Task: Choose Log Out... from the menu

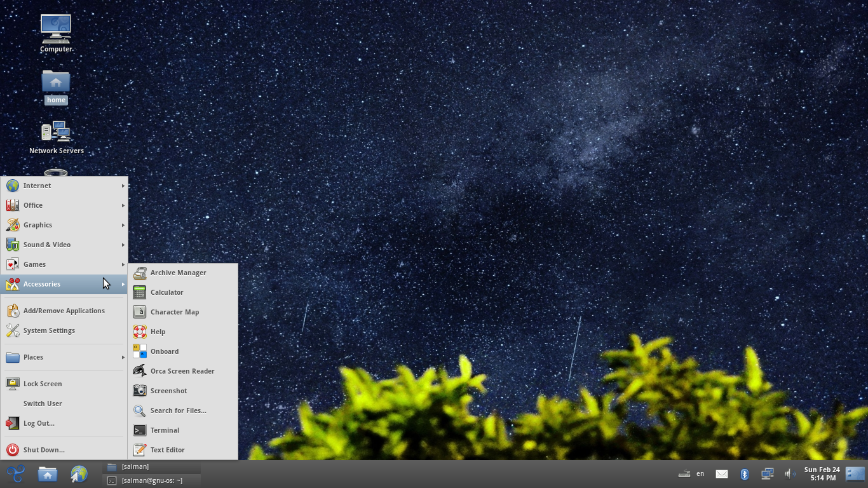Action: pyautogui.click(x=39, y=423)
